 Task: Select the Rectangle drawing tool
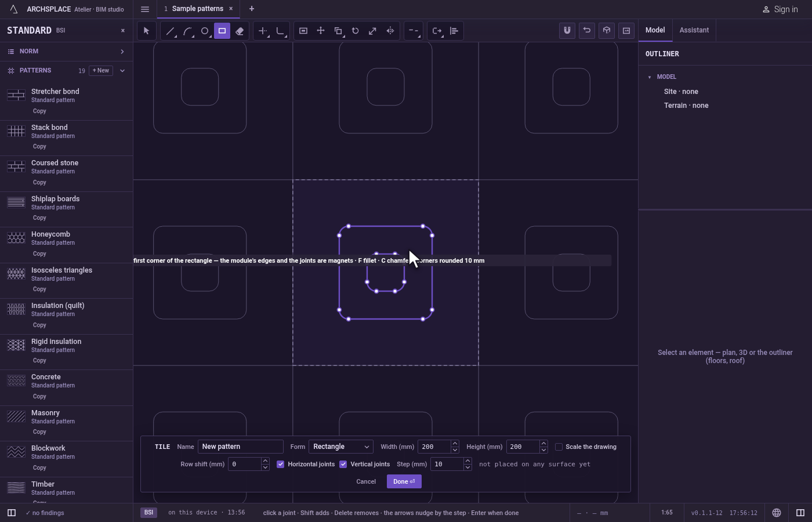[x=222, y=31]
